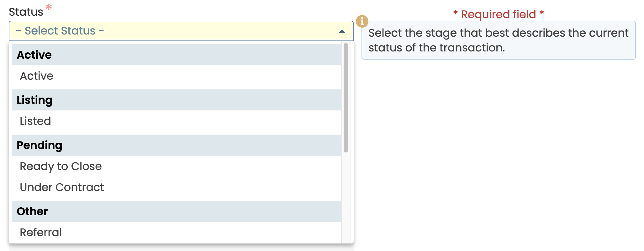Viewport: 644px width, 251px height.
Task: Select the Listed status option
Action: (x=35, y=121)
